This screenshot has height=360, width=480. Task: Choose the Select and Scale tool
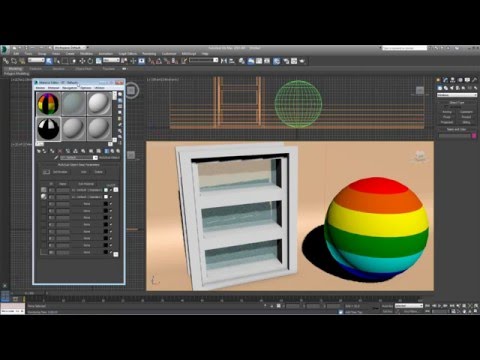(x=99, y=61)
